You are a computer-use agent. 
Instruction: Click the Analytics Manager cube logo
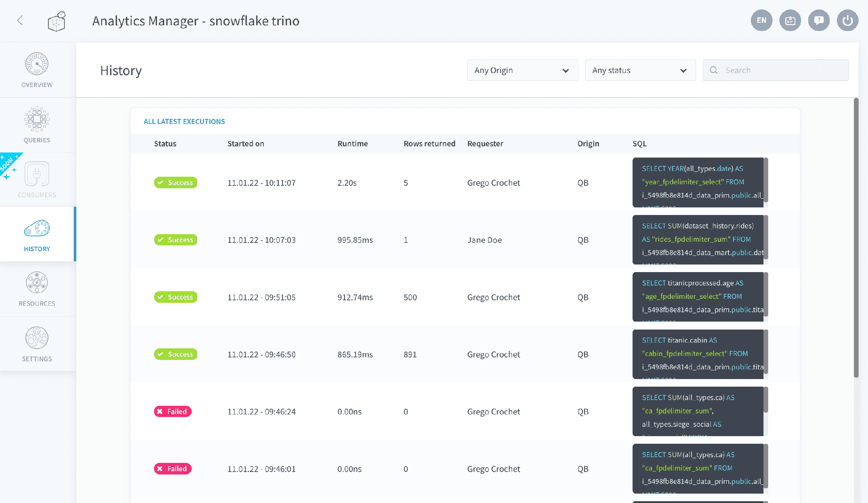tap(57, 21)
